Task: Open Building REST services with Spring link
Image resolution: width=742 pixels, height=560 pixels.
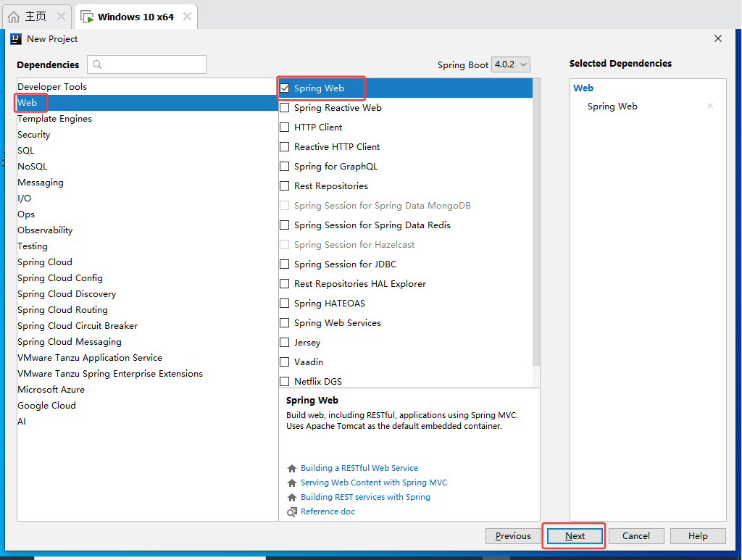Action: 365,498
